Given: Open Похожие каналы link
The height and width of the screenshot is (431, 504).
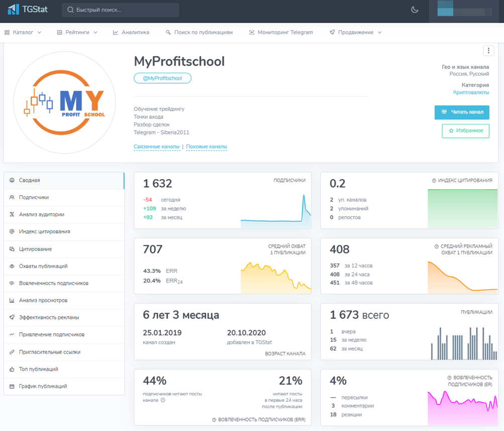Looking at the screenshot, I should click(x=206, y=147).
